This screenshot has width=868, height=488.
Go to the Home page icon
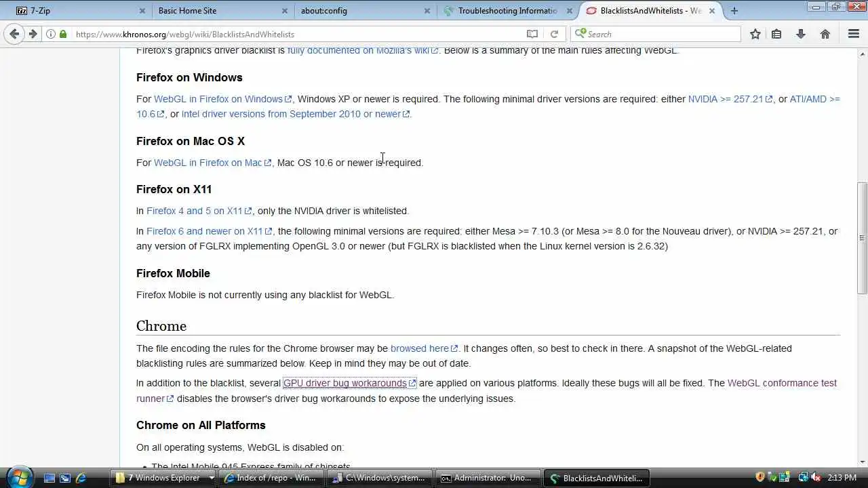click(825, 34)
